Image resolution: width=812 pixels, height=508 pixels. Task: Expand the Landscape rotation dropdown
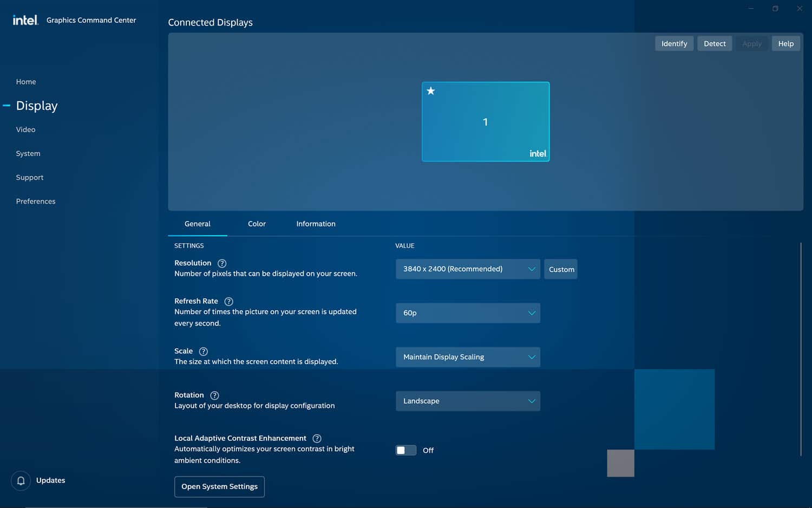(x=468, y=401)
